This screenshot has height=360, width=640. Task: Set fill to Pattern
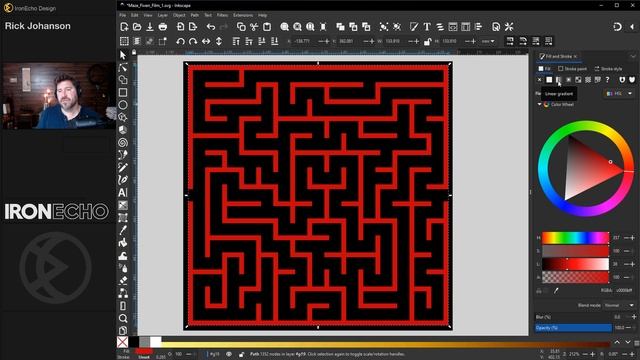588,80
